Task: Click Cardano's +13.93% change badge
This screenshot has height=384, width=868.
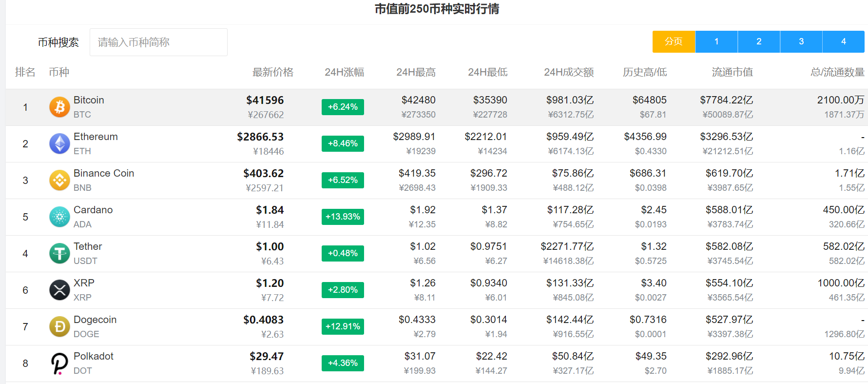Action: click(x=343, y=217)
